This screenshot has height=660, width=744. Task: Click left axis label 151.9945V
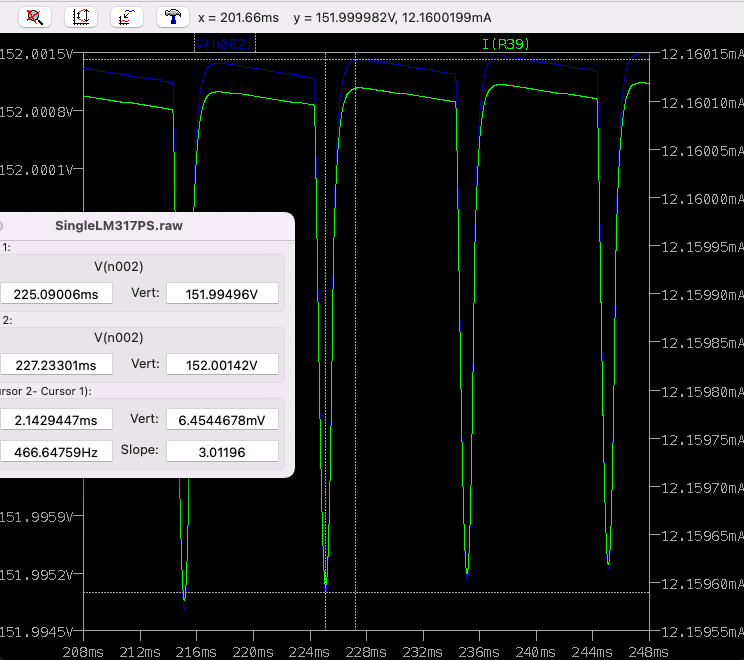(36, 632)
